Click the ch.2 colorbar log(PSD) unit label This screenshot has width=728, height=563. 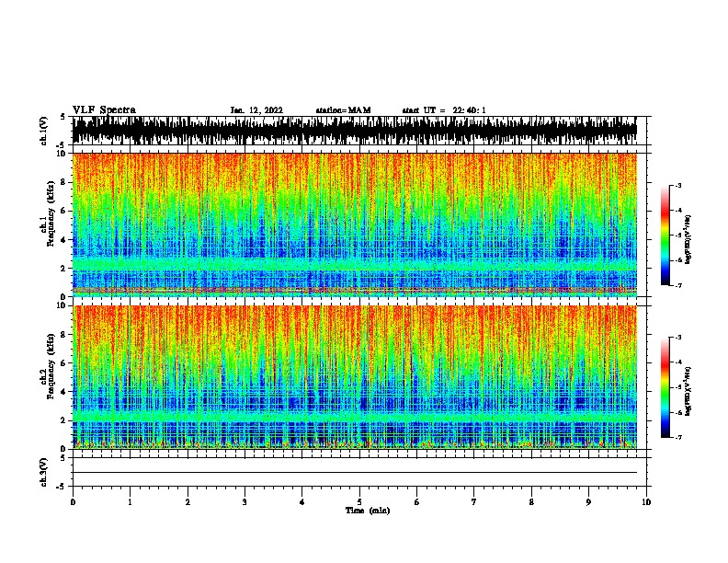(x=688, y=391)
